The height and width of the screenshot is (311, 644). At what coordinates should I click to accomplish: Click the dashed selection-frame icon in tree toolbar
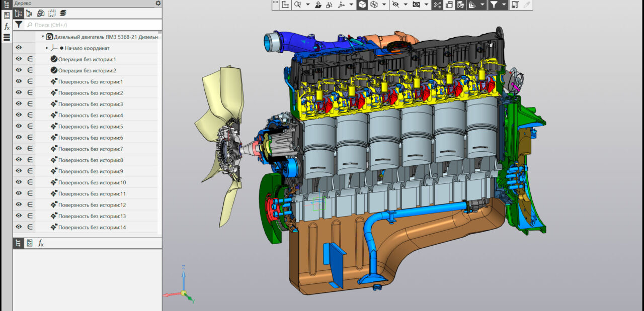click(x=52, y=14)
